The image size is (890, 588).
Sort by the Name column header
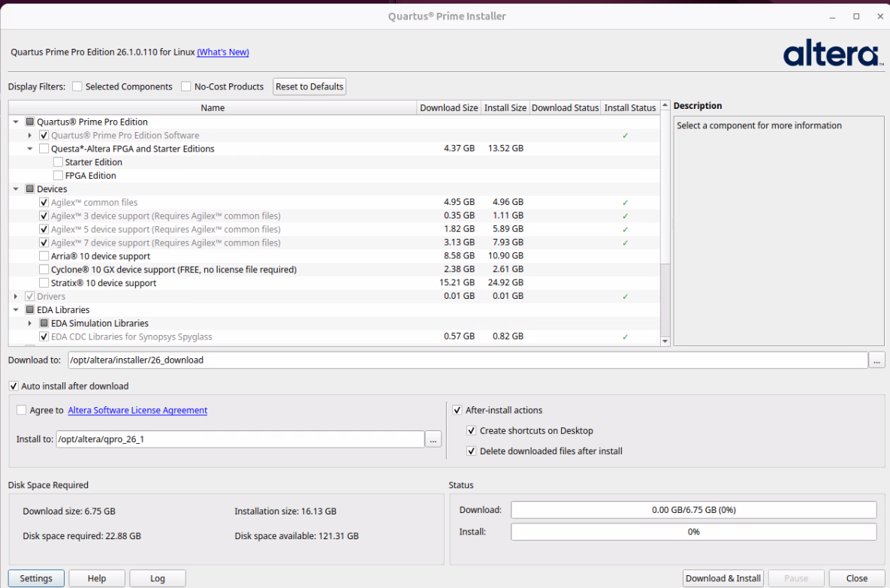coord(213,108)
